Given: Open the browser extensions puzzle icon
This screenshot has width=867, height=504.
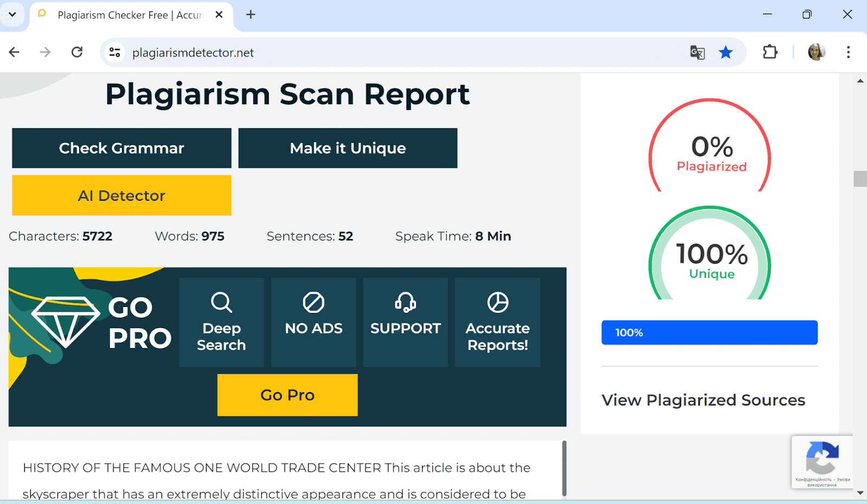Looking at the screenshot, I should [x=770, y=53].
